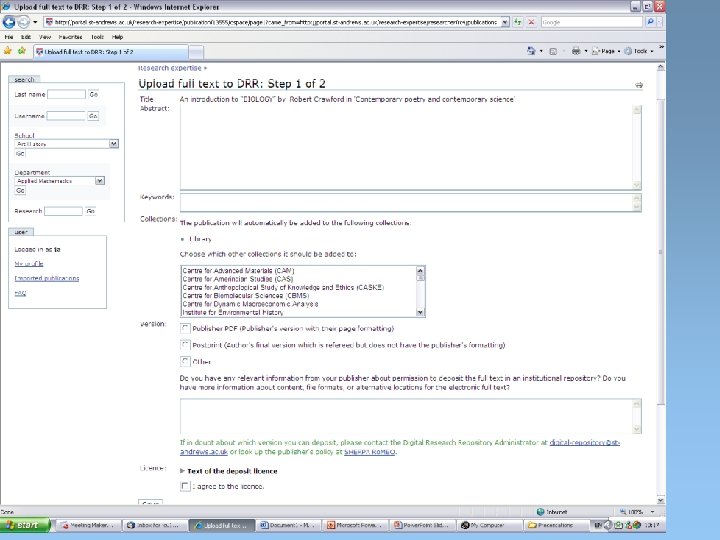This screenshot has height=540, width=720.
Task: Open the Page menu in command bar
Action: click(x=606, y=51)
